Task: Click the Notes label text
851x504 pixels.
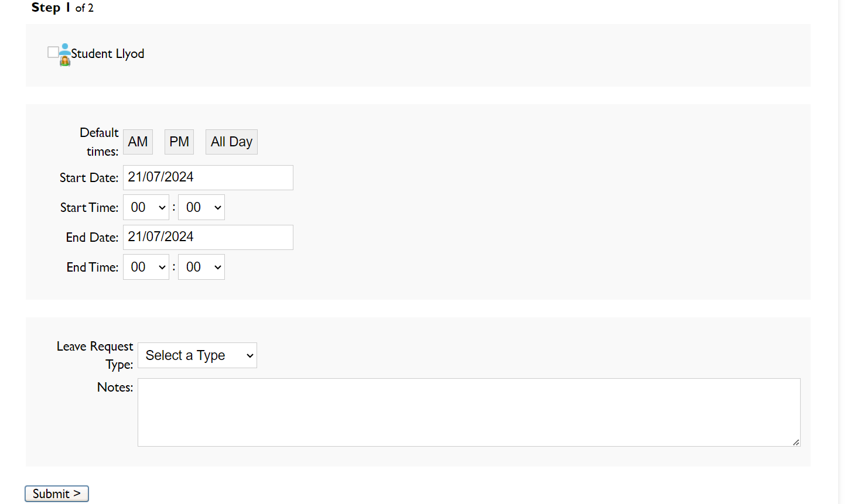Action: (115, 388)
